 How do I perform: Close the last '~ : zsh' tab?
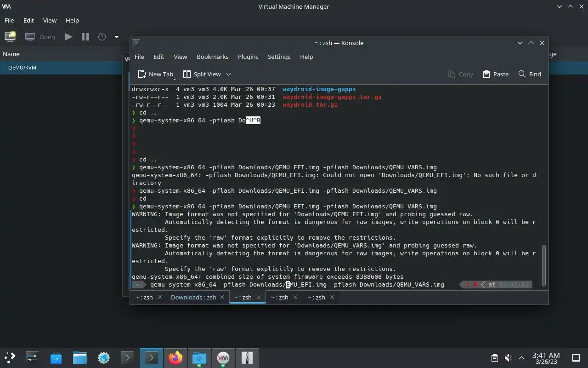[x=332, y=297]
